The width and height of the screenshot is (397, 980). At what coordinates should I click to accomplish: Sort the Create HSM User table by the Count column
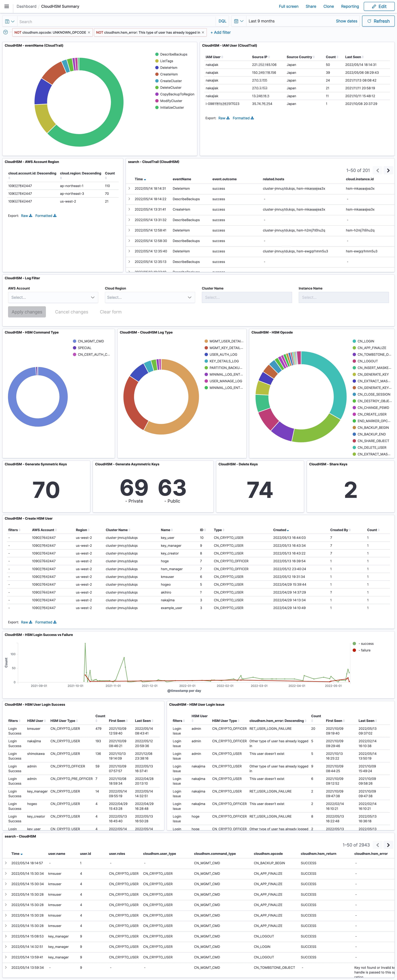[373, 530]
